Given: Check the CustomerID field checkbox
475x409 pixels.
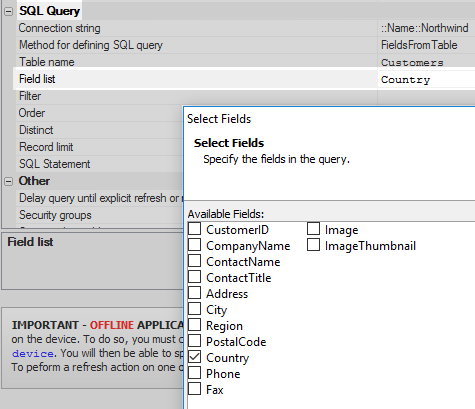Looking at the screenshot, I should tap(195, 229).
